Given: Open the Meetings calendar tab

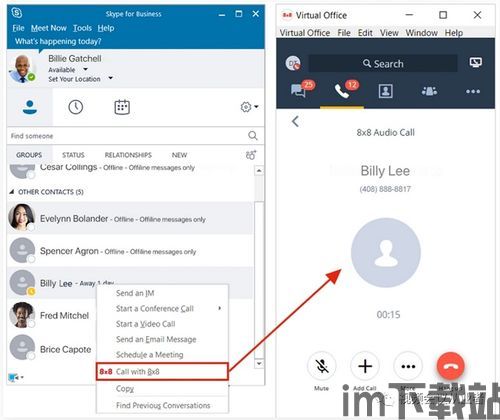Looking at the screenshot, I should click(x=122, y=107).
